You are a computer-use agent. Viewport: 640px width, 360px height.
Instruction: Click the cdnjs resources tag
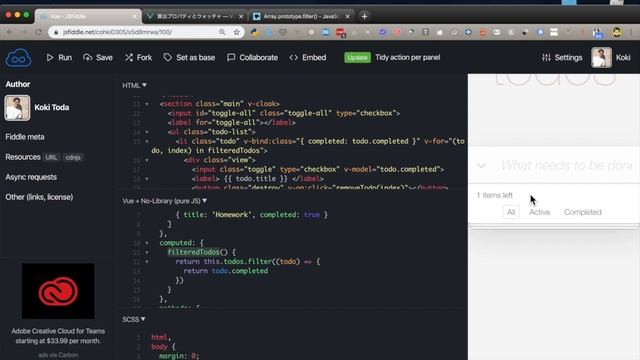pos(73,157)
